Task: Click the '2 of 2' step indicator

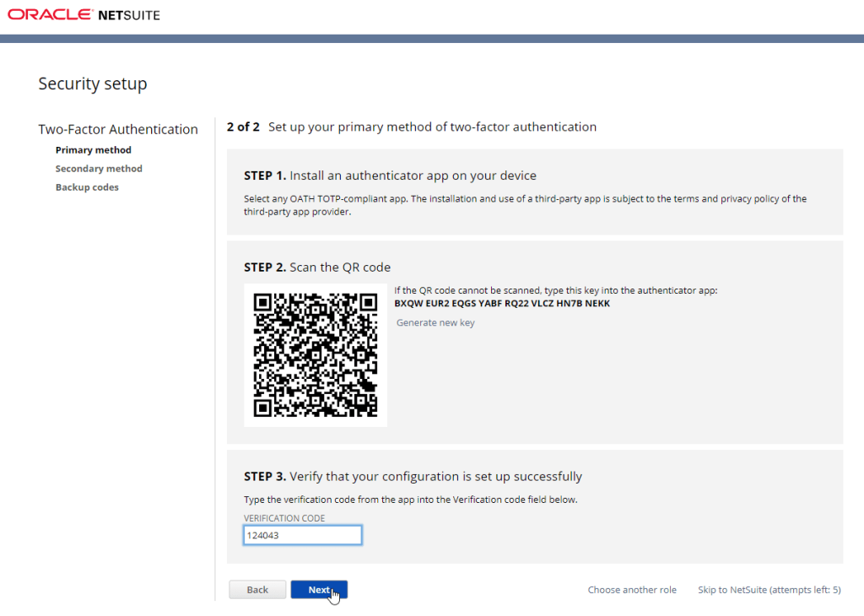Action: pos(243,127)
